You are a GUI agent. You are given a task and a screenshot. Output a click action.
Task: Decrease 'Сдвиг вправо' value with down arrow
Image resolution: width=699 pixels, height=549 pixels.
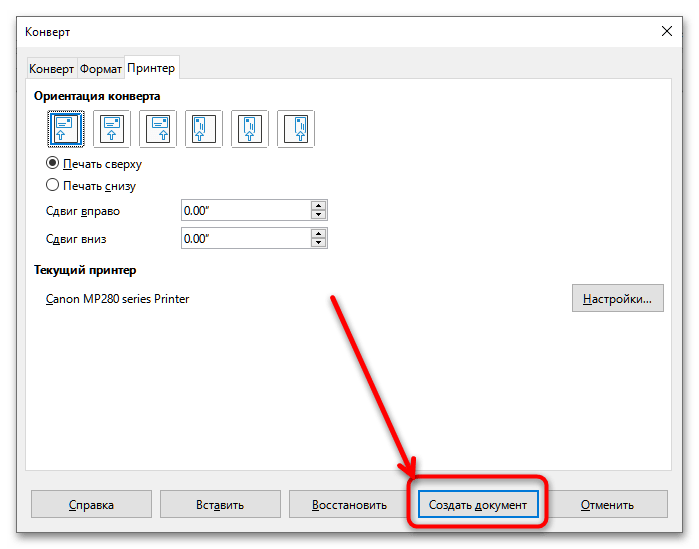(319, 215)
